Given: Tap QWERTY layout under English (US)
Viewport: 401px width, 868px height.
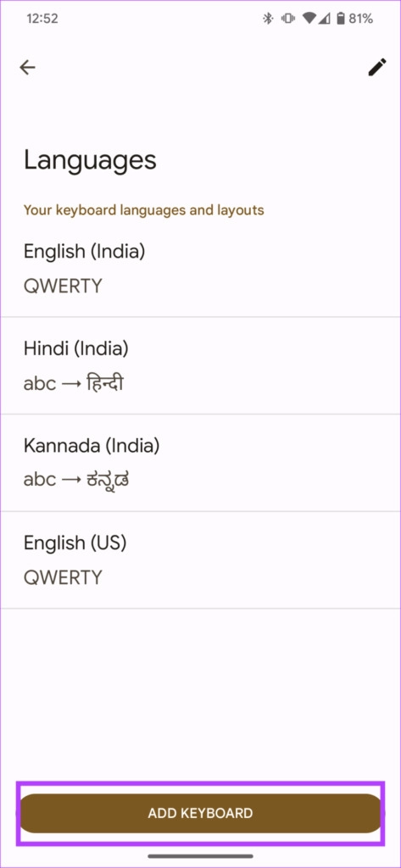Looking at the screenshot, I should point(63,577).
